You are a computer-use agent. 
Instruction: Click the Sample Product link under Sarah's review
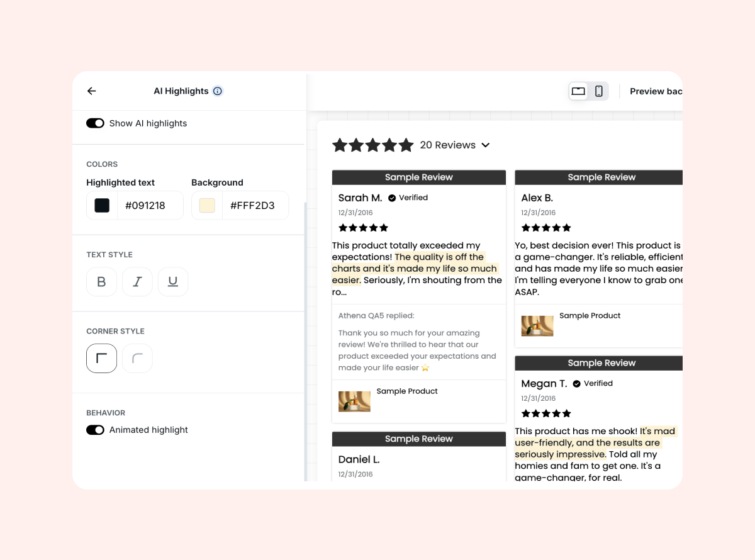(407, 391)
